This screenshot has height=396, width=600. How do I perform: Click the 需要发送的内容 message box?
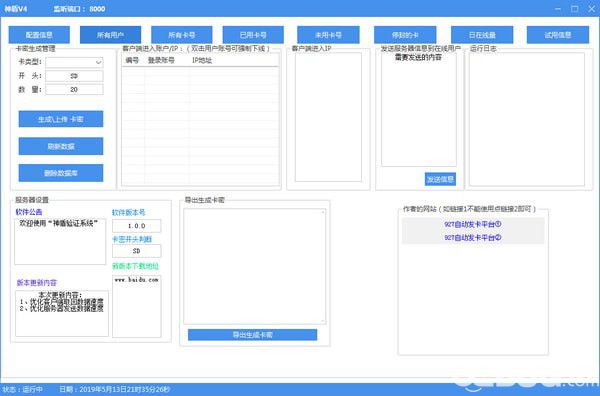[x=419, y=109]
